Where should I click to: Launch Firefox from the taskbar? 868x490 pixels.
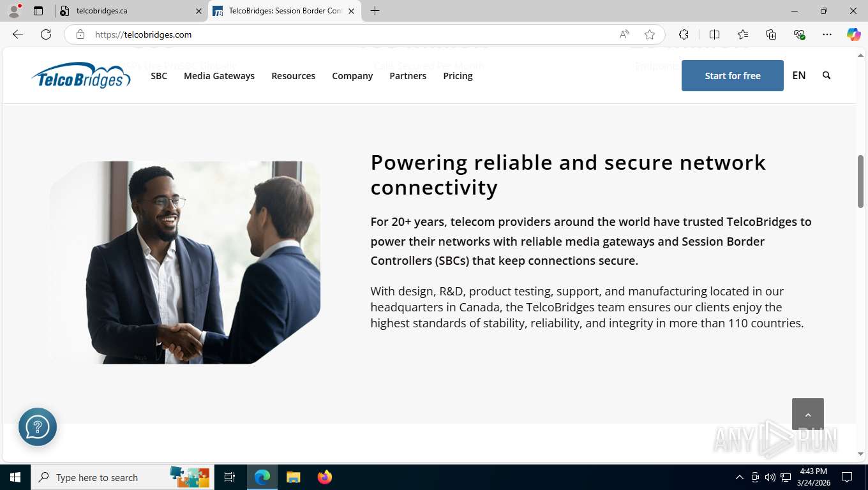point(325,477)
